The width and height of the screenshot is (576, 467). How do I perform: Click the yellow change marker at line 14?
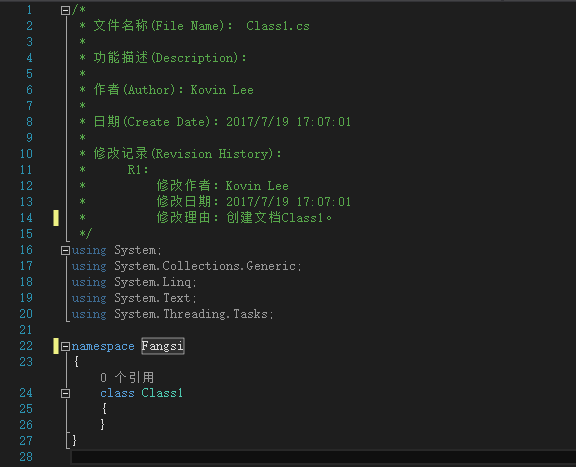[x=56, y=218]
